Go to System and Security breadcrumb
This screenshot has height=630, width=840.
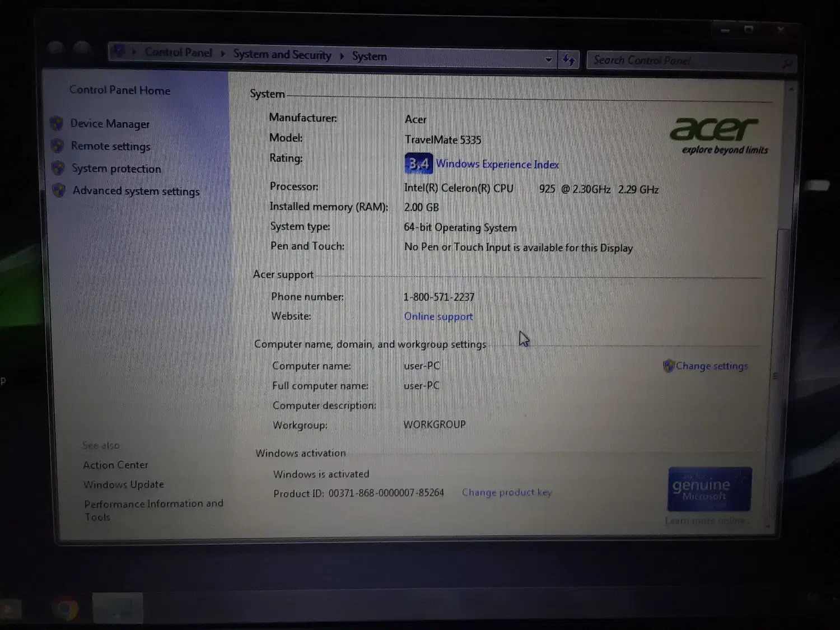pyautogui.click(x=282, y=54)
